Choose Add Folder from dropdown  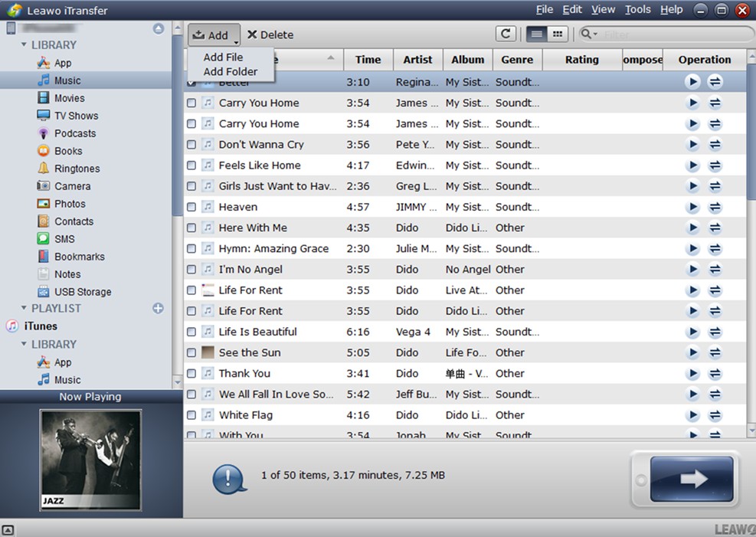point(231,72)
